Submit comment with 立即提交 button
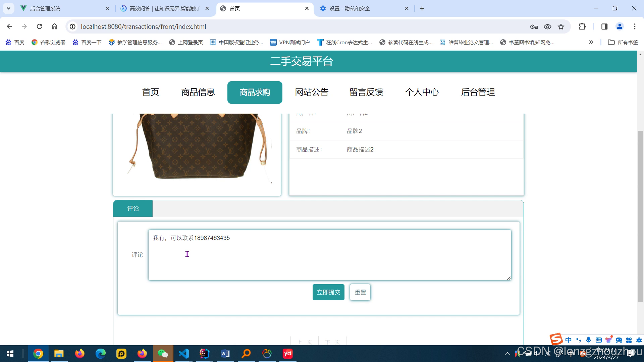644x362 pixels. [x=328, y=292]
